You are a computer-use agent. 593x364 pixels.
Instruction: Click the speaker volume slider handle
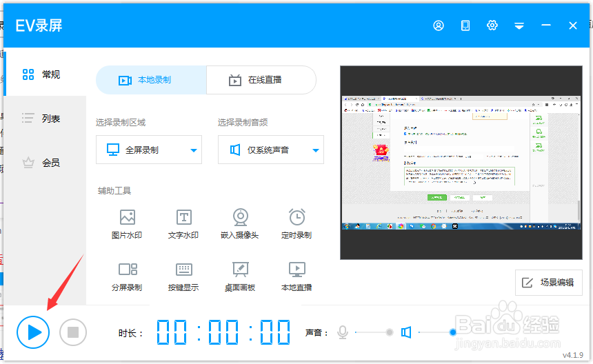453,332
